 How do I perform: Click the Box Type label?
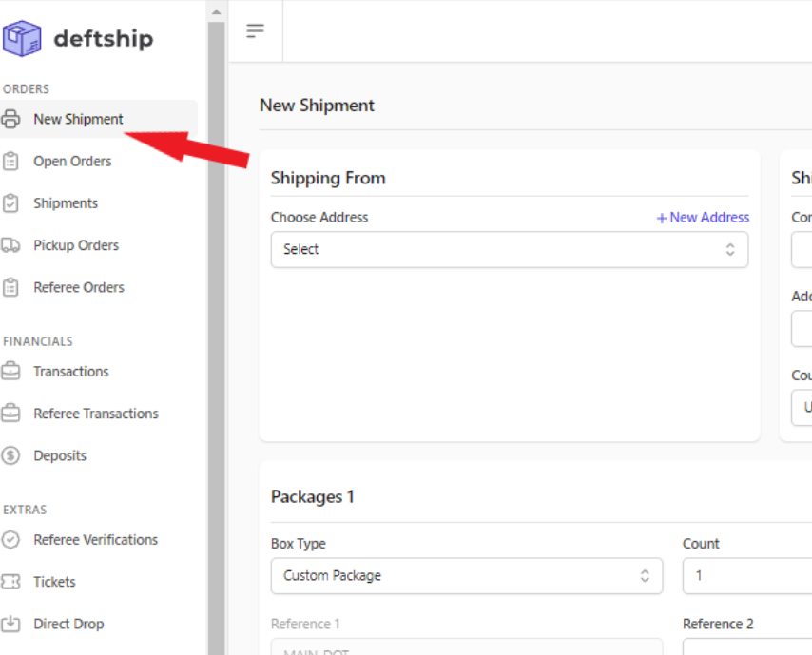click(299, 544)
